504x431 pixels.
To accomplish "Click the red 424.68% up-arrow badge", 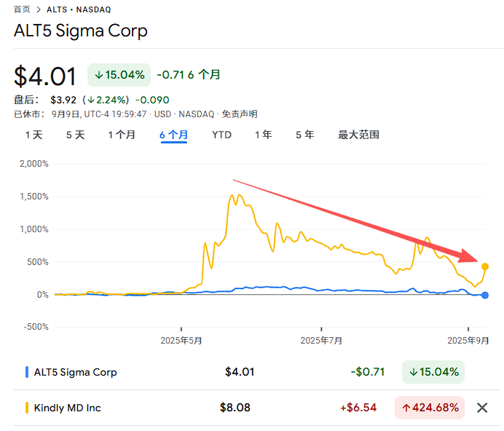I will point(430,408).
